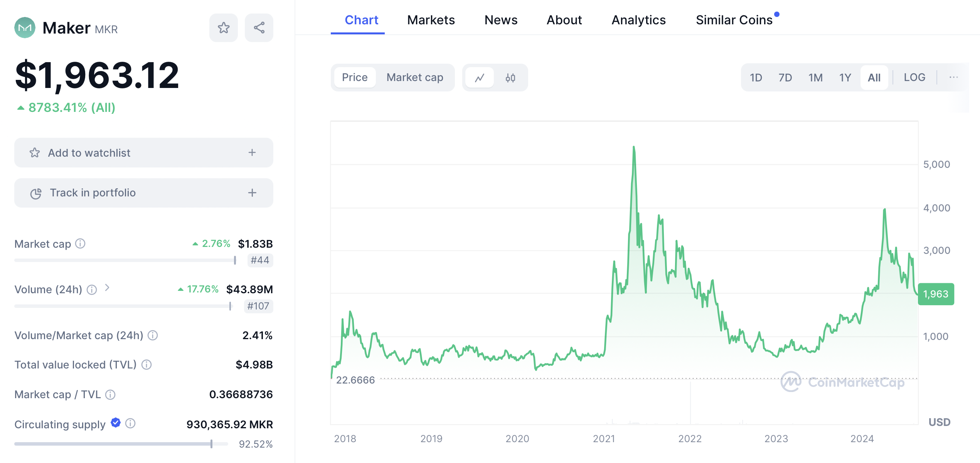This screenshot has width=980, height=463.
Task: Open the Analytics tab
Action: 639,20
